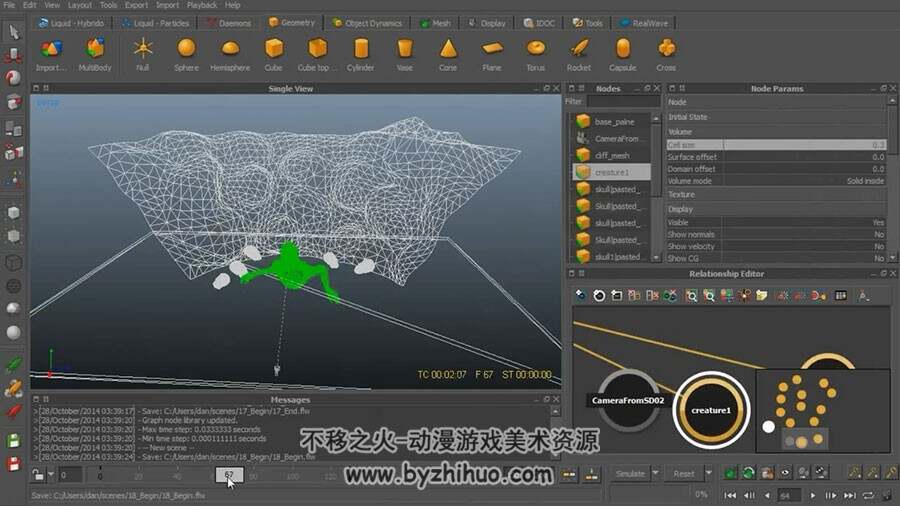
Task: Jump to the last frame
Action: tap(849, 495)
